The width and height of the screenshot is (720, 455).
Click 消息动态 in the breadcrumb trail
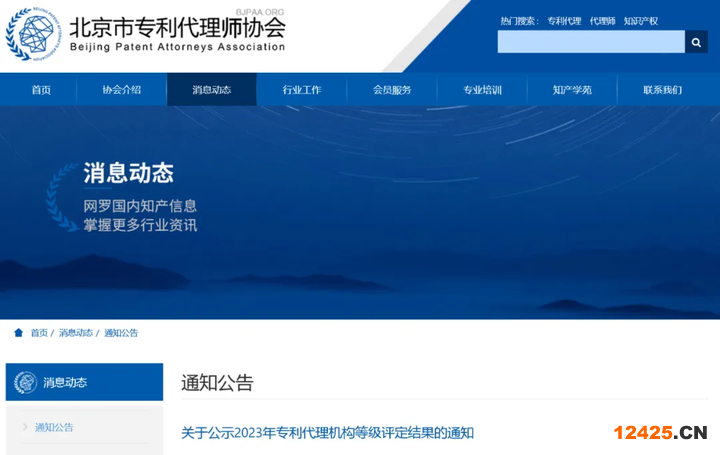coord(75,333)
